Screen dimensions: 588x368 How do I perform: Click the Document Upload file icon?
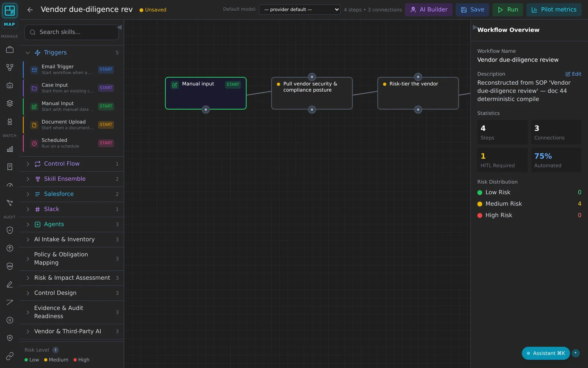(34, 125)
